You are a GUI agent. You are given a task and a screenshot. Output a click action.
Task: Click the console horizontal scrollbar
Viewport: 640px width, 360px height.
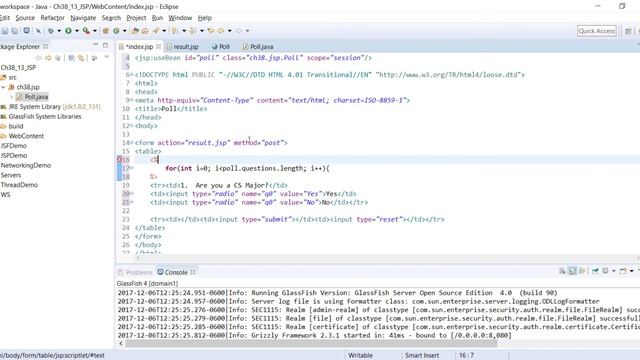click(311, 343)
